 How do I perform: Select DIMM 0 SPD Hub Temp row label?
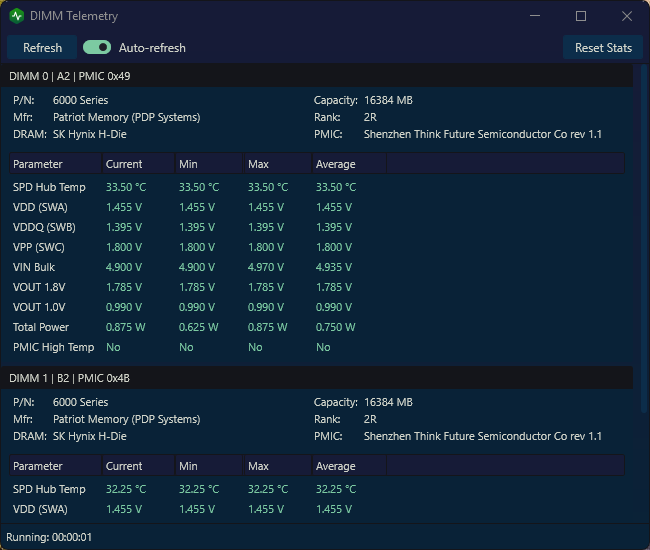click(49, 187)
